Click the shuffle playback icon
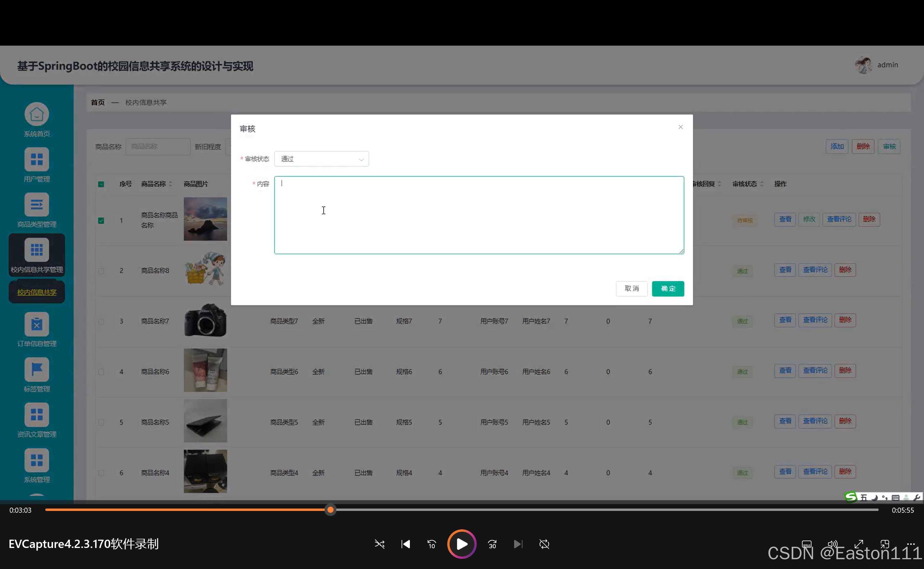The width and height of the screenshot is (924, 569). pyautogui.click(x=379, y=544)
